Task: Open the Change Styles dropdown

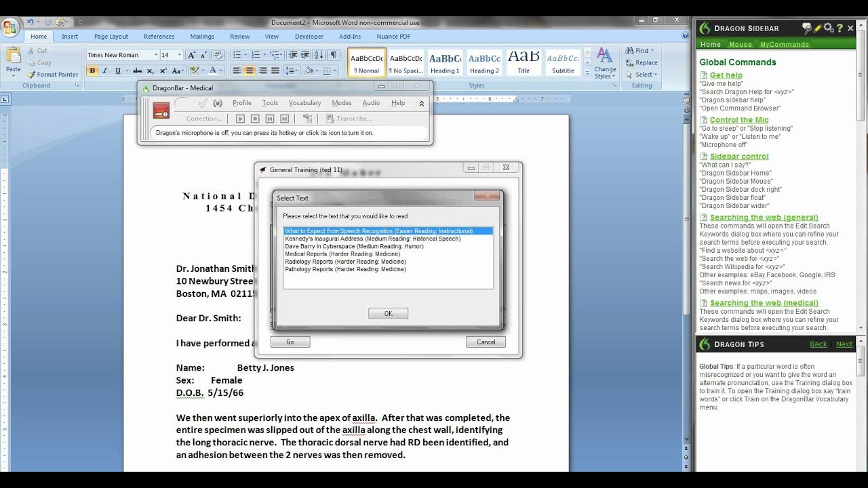Action: coord(605,64)
